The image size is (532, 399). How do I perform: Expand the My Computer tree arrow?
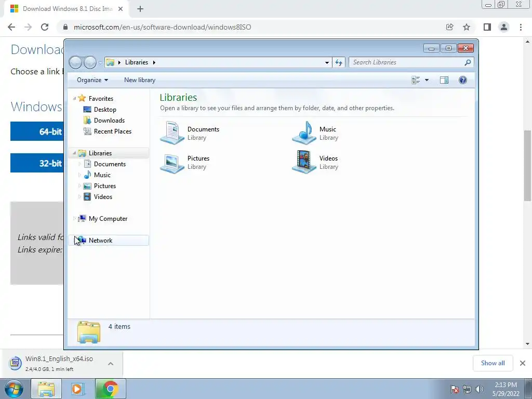74,219
